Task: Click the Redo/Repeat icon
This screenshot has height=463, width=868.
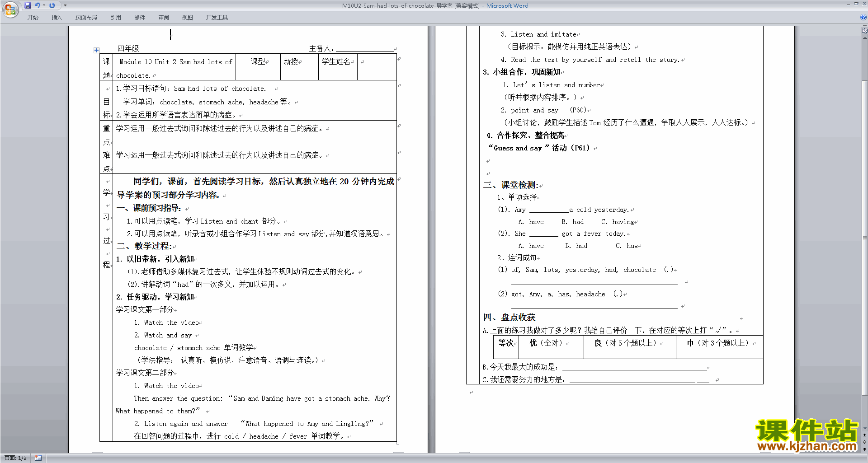Action: pos(52,5)
